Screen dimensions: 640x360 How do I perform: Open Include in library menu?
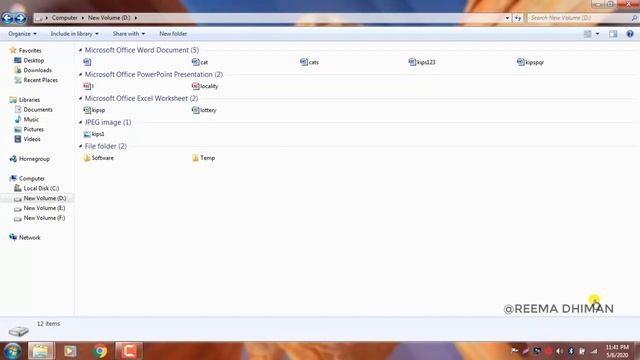pos(74,34)
